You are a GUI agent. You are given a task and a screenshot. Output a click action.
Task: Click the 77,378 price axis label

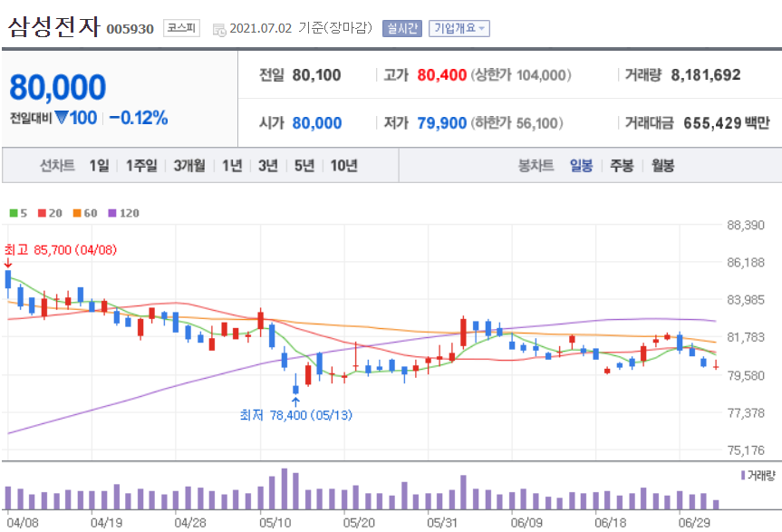pos(746,413)
